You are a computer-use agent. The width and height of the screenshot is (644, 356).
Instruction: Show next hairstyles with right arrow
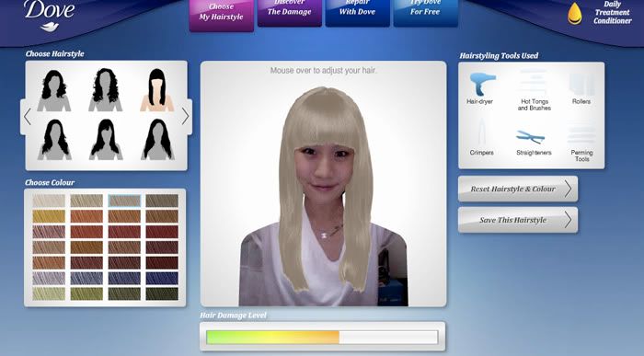[x=185, y=117]
